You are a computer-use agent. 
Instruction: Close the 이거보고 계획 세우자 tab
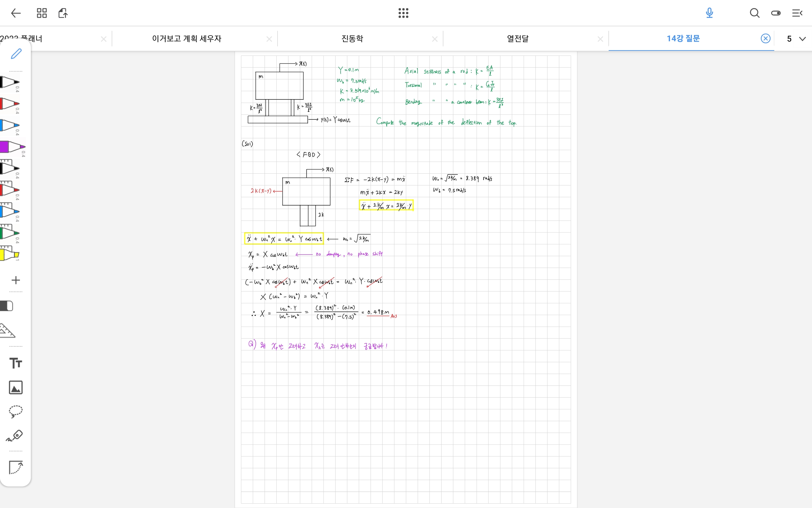pyautogui.click(x=269, y=39)
